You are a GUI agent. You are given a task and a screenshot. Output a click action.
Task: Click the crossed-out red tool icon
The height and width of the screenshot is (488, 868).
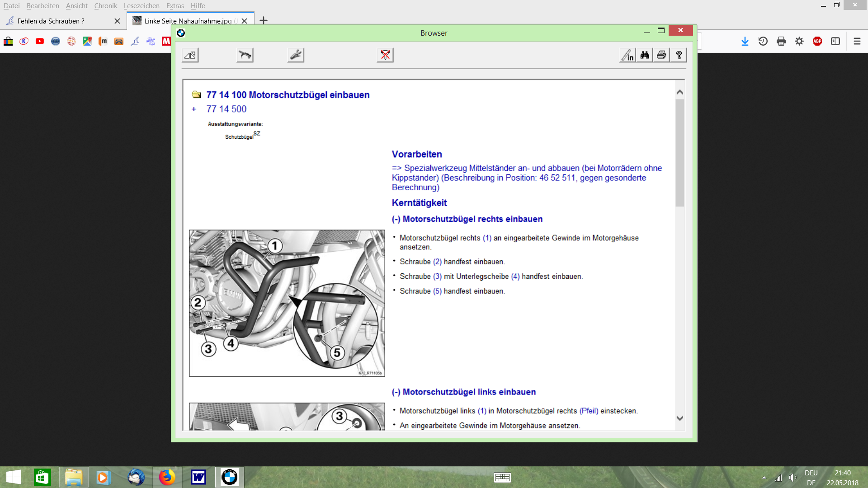385,55
